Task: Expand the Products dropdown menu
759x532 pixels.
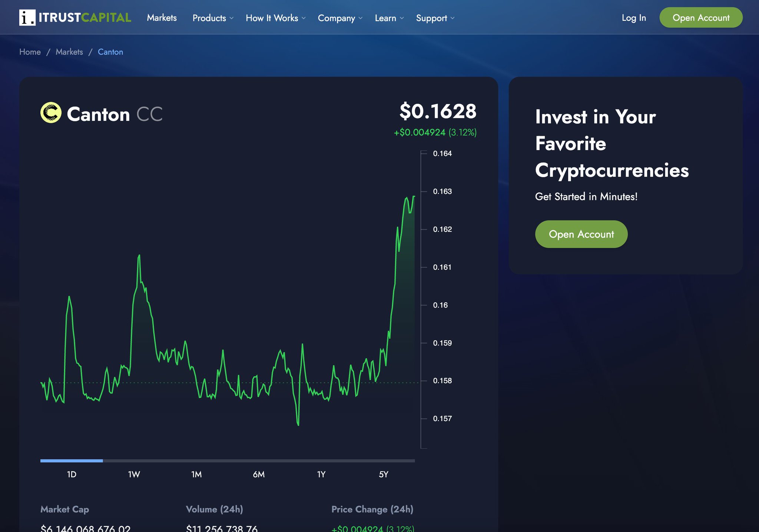Action: [x=213, y=18]
